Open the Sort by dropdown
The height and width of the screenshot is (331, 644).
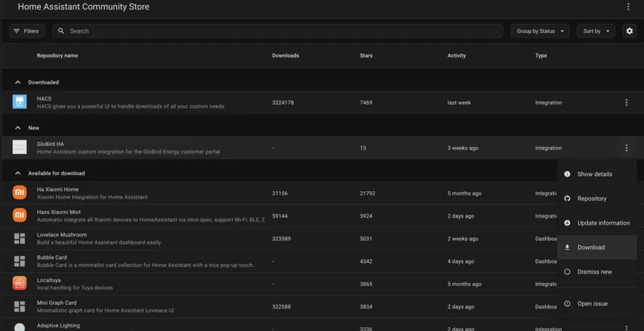[595, 31]
